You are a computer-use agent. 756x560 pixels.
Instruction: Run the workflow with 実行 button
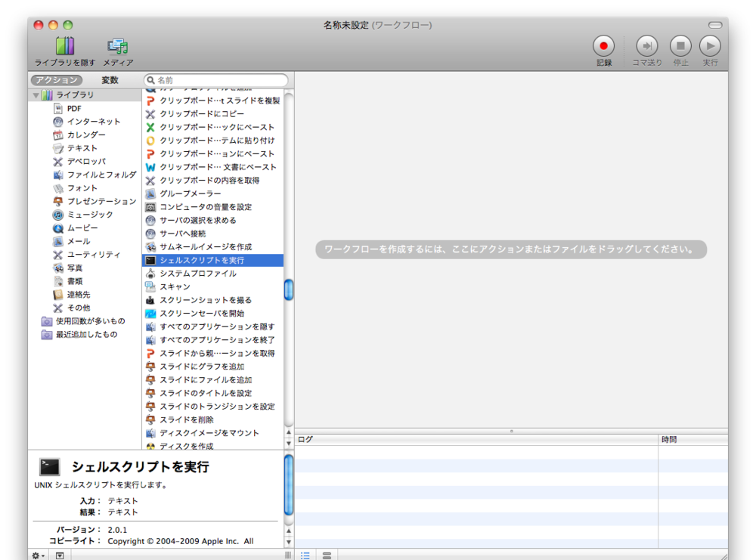click(710, 46)
